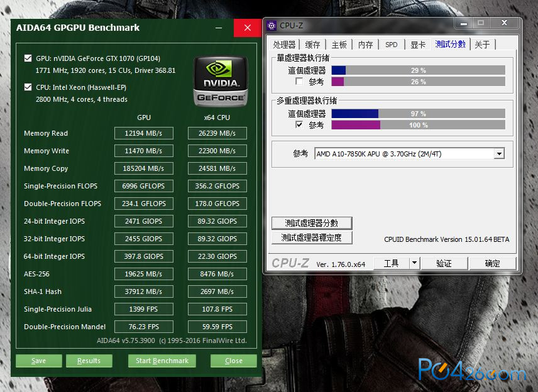Click CPU Double-Precision FLOPS value 178.0 GFLOPS

pyautogui.click(x=217, y=204)
